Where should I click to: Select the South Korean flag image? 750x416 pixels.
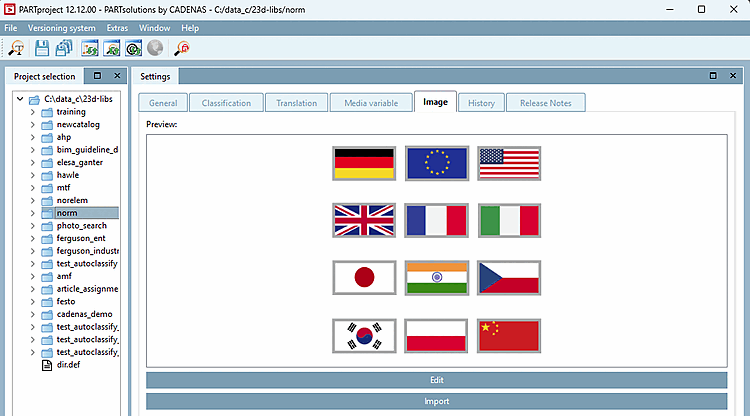click(364, 336)
